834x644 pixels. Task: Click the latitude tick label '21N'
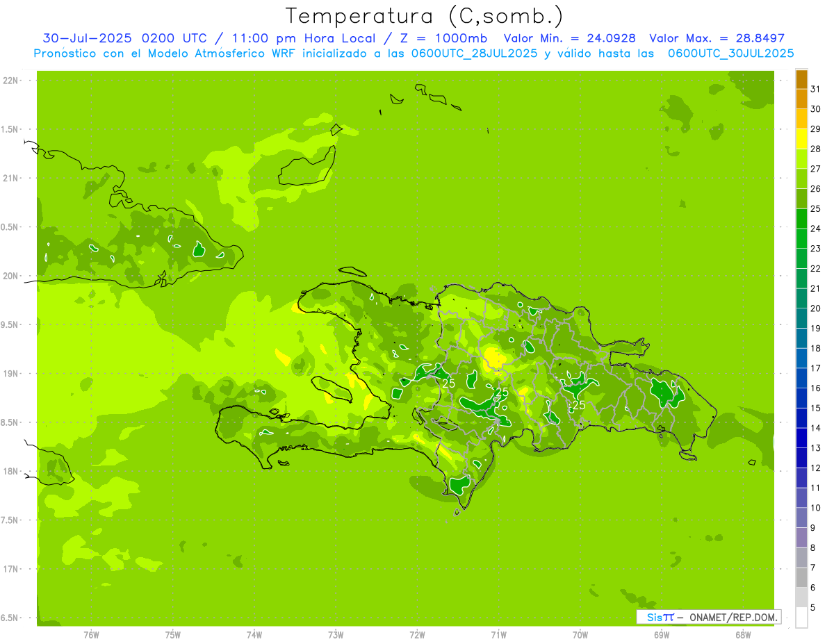tap(11, 179)
